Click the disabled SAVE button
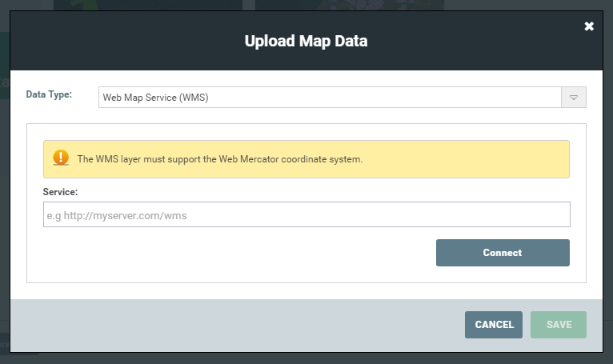The height and width of the screenshot is (364, 613). click(559, 325)
